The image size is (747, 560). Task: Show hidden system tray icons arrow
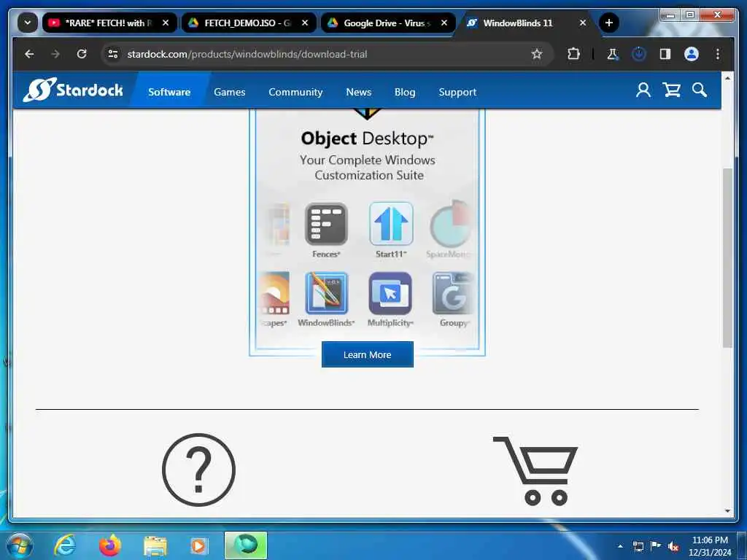(620, 546)
